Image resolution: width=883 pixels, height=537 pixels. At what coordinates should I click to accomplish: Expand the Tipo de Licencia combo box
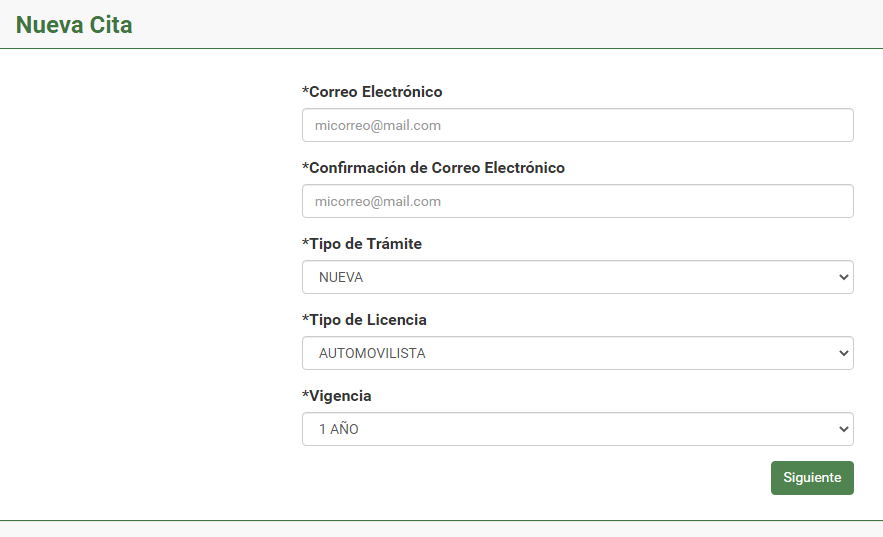coord(577,354)
